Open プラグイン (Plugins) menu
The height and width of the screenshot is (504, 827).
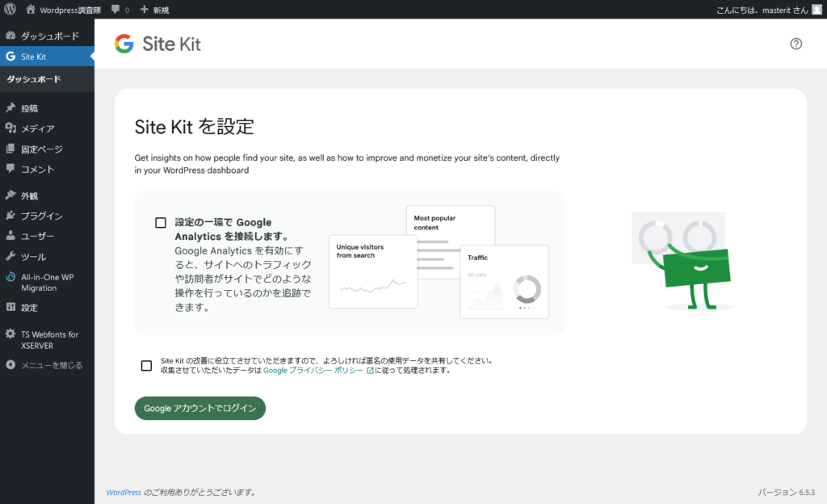pyautogui.click(x=41, y=216)
